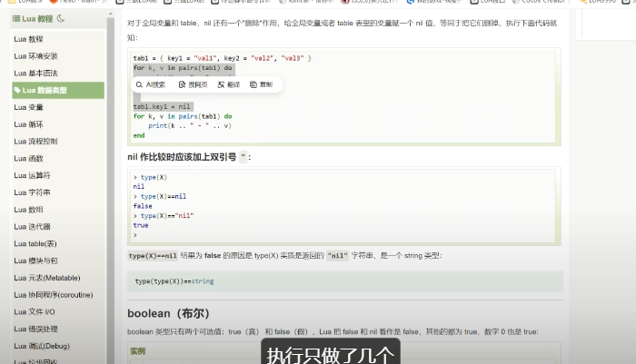Viewport: 636px width, 364px height.
Task: Open the Lua 环境安装 sidebar link
Action: tap(35, 56)
